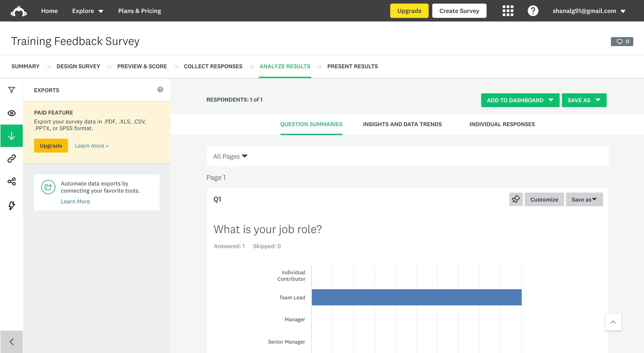Screen dimensions: 644x353
Task: Open the share nodes sidebar icon
Action: pyautogui.click(x=12, y=182)
